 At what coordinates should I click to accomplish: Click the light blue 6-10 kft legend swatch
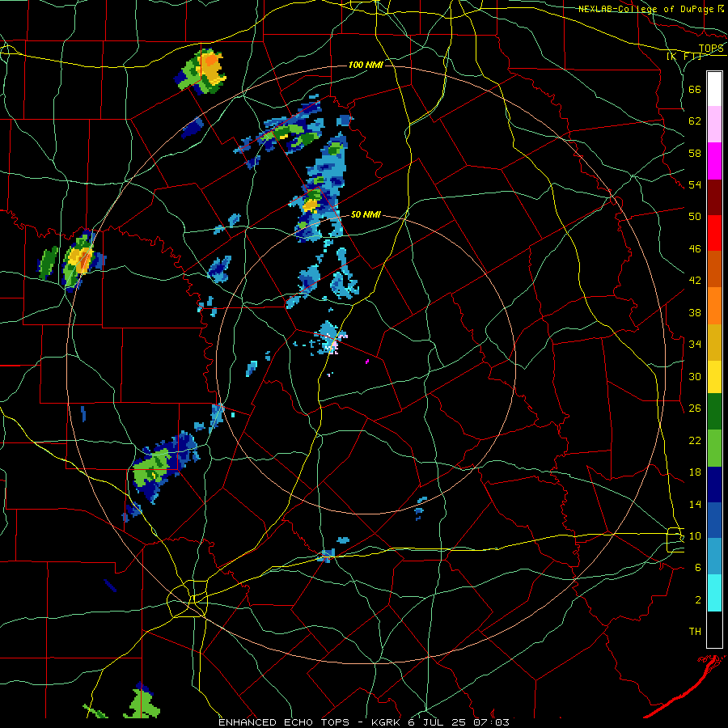714,557
